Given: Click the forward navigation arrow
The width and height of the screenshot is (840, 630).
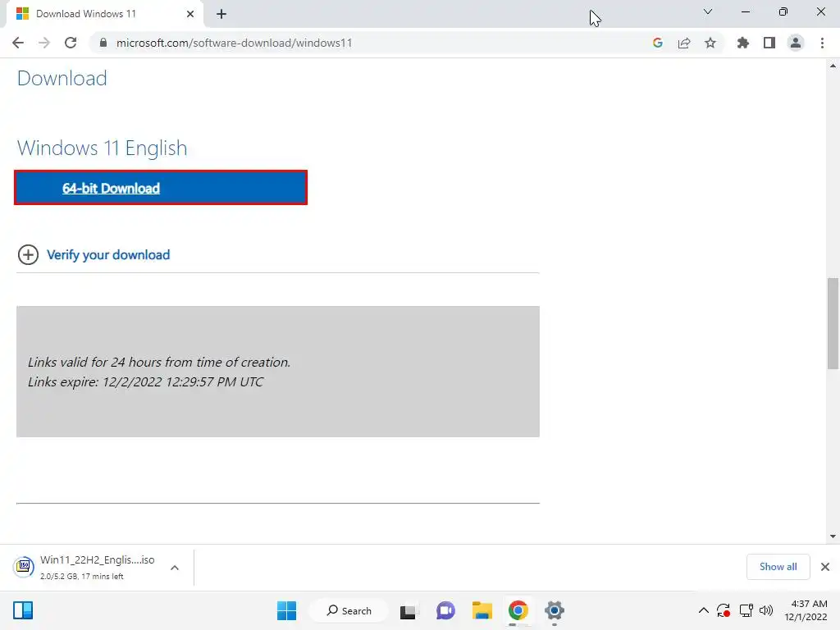Looking at the screenshot, I should point(44,43).
